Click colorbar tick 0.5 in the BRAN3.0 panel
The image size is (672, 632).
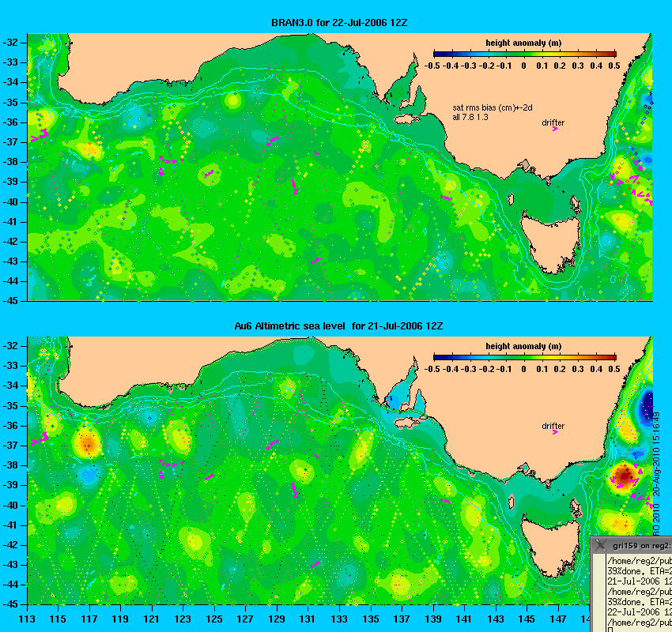pyautogui.click(x=614, y=66)
